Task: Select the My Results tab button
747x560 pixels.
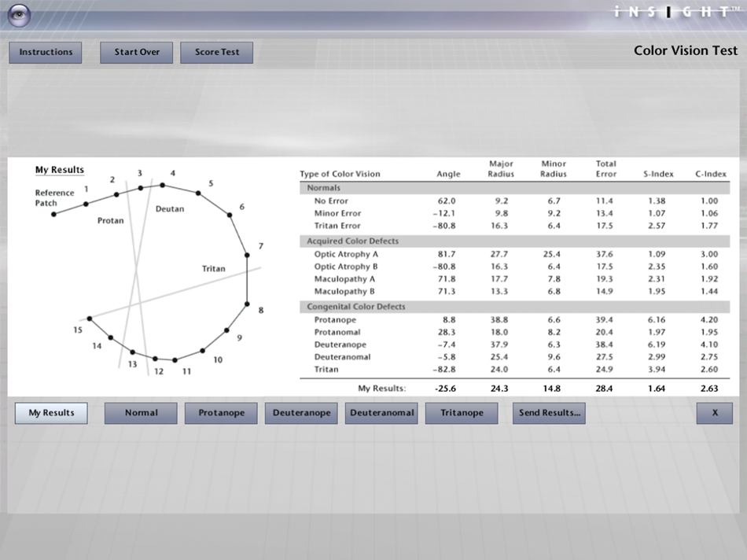Action: pos(51,413)
